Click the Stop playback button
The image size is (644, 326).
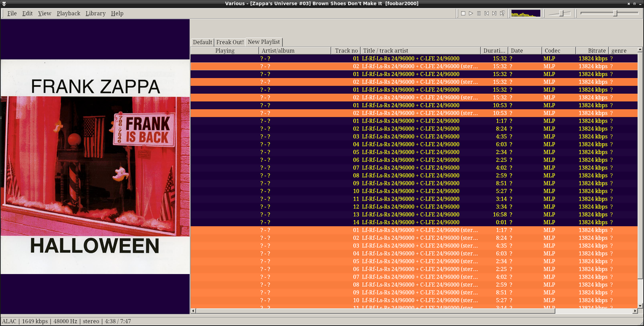(x=463, y=14)
